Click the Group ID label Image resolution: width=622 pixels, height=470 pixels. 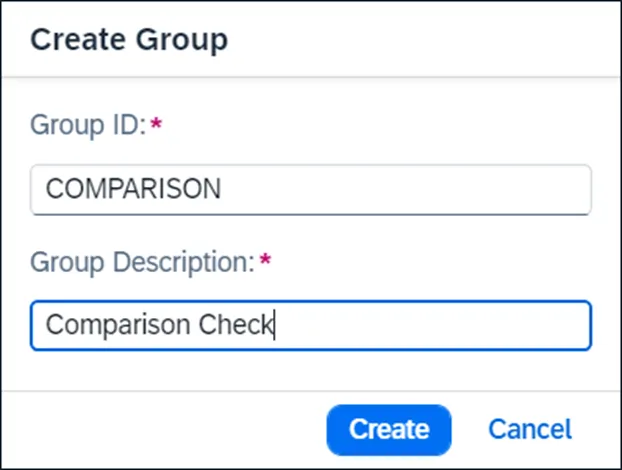(x=88, y=126)
